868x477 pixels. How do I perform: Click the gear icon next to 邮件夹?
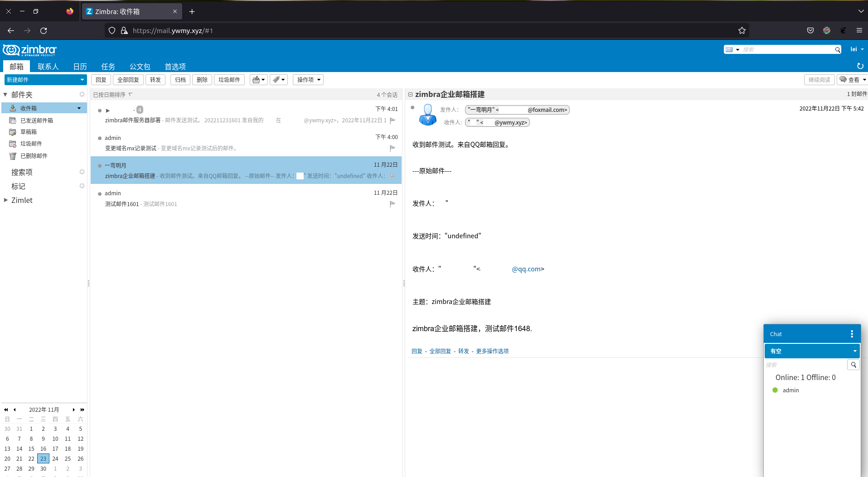pyautogui.click(x=82, y=94)
